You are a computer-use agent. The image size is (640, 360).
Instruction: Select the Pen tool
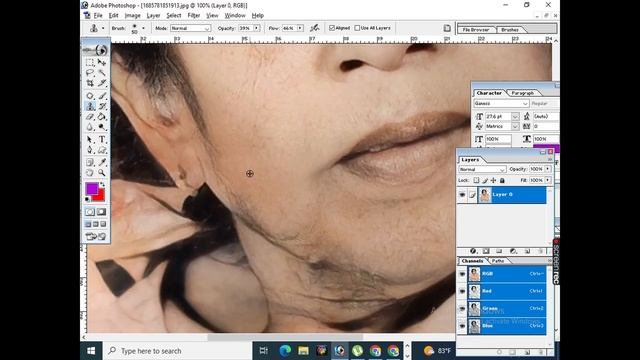(x=90, y=150)
